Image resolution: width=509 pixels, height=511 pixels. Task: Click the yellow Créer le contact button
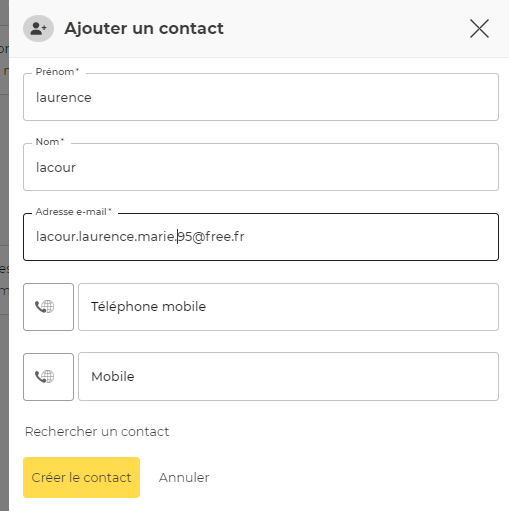point(81,477)
